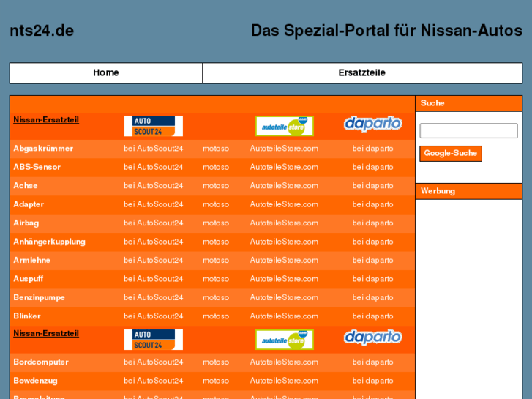Select the Blinker part name
This screenshot has height=399, width=532.
[27, 316]
